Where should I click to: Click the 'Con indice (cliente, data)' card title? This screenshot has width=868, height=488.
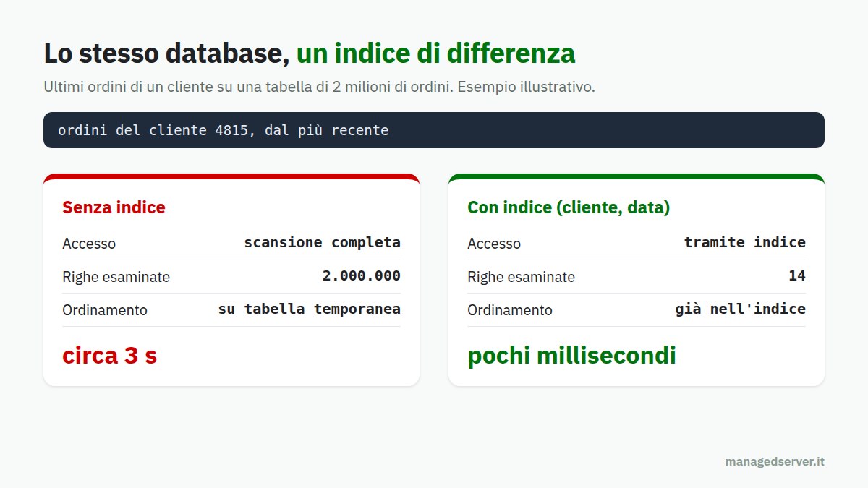coord(569,207)
